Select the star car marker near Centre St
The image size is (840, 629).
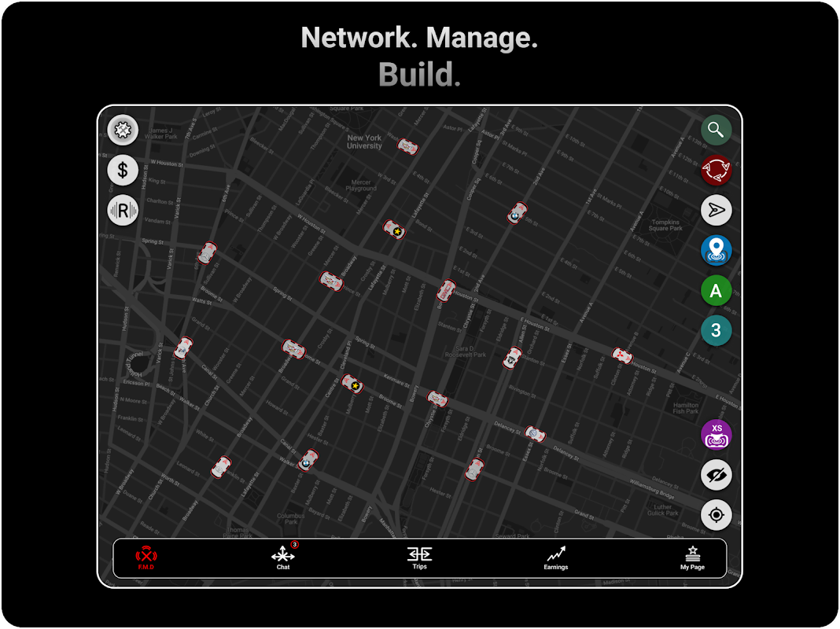tap(352, 384)
